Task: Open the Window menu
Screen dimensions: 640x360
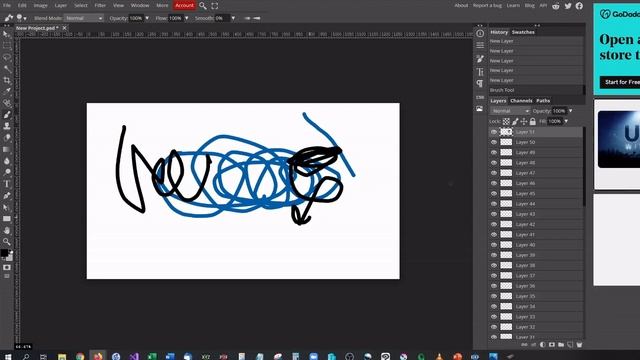Action: 140,6
